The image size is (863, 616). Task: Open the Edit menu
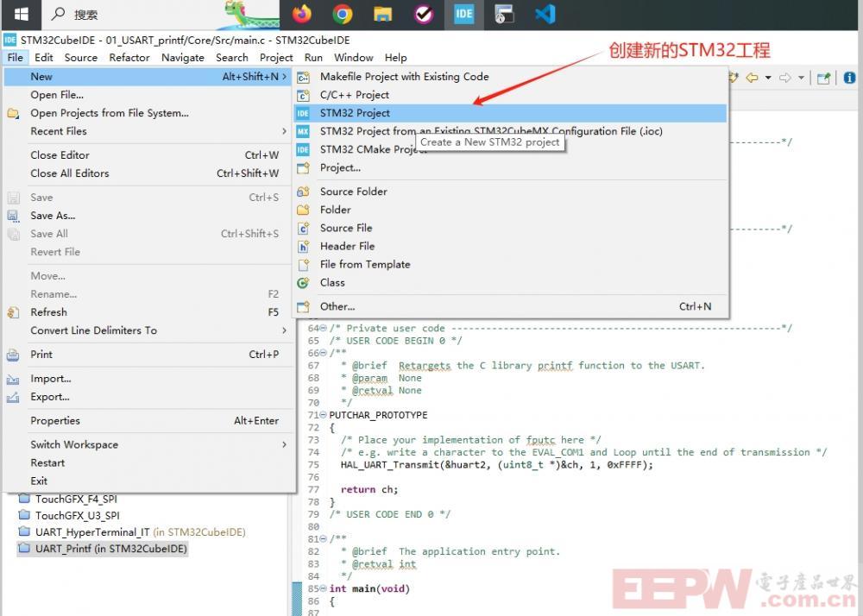pyautogui.click(x=44, y=57)
